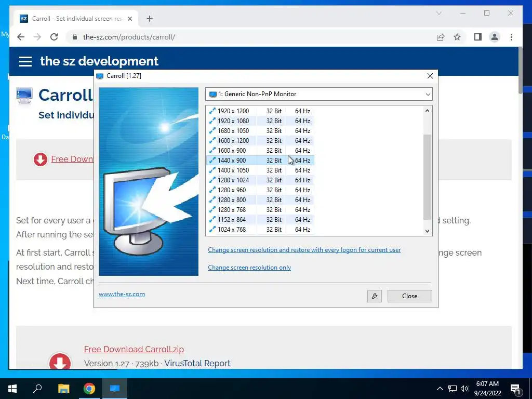Open taskbar search
Image resolution: width=532 pixels, height=399 pixels.
(37, 389)
